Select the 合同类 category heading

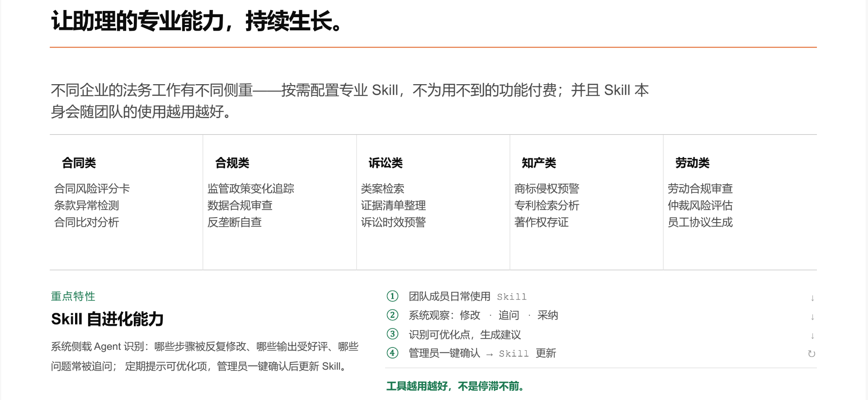[x=79, y=163]
